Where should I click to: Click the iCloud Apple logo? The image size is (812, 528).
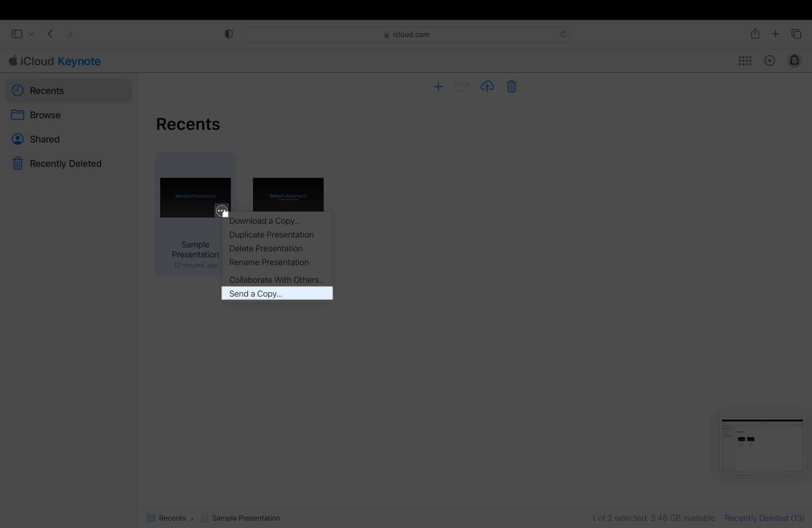[13, 61]
